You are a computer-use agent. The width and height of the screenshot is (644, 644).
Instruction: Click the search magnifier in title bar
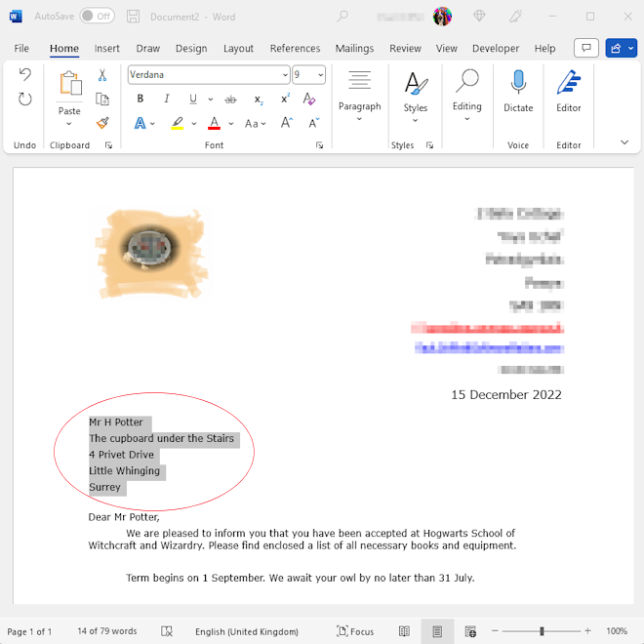pos(342,17)
